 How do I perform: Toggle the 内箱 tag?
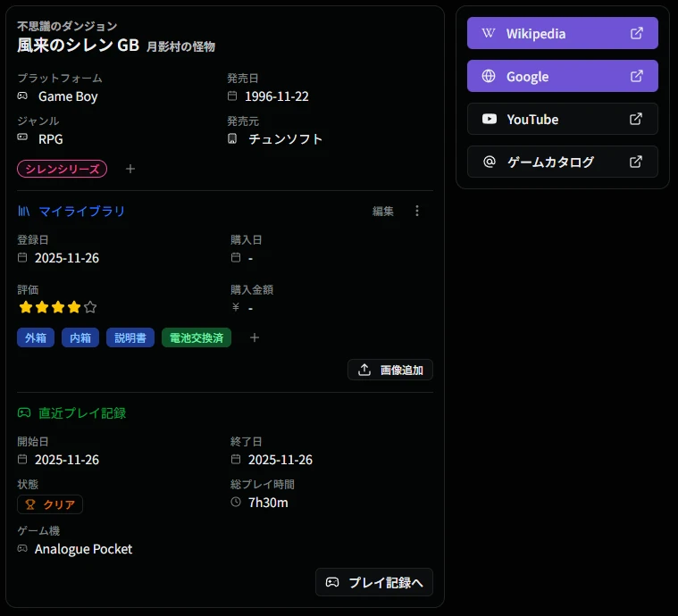click(x=80, y=337)
